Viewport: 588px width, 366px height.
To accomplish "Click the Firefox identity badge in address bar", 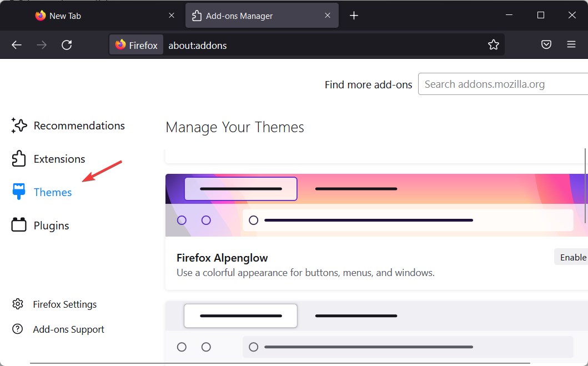I will (x=137, y=45).
